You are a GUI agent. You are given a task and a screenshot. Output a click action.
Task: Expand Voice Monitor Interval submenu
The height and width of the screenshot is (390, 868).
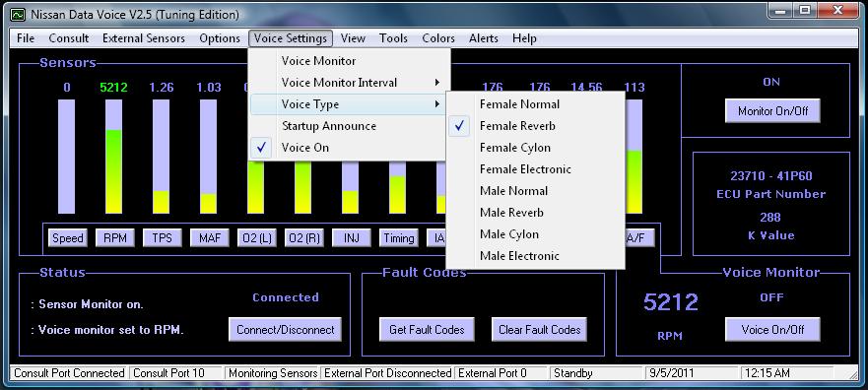(349, 83)
